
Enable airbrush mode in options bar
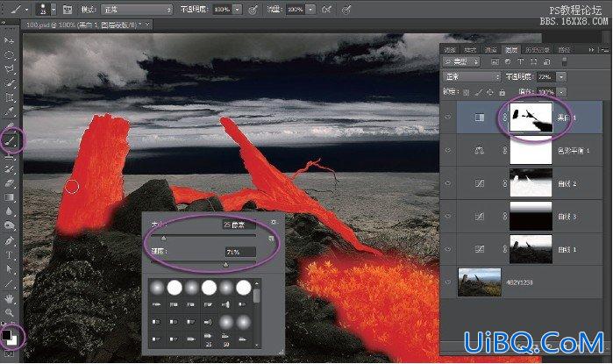[x=326, y=10]
